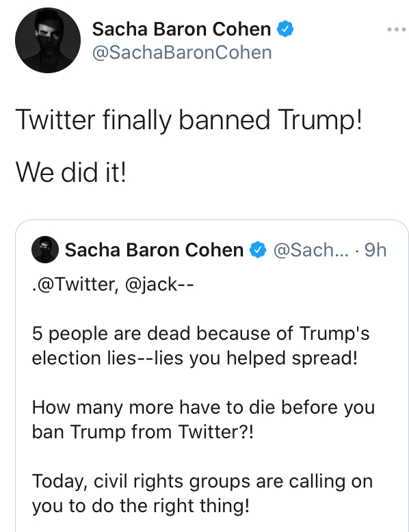Open the quoted tweet's author name
The image size is (409, 532).
coord(154,250)
